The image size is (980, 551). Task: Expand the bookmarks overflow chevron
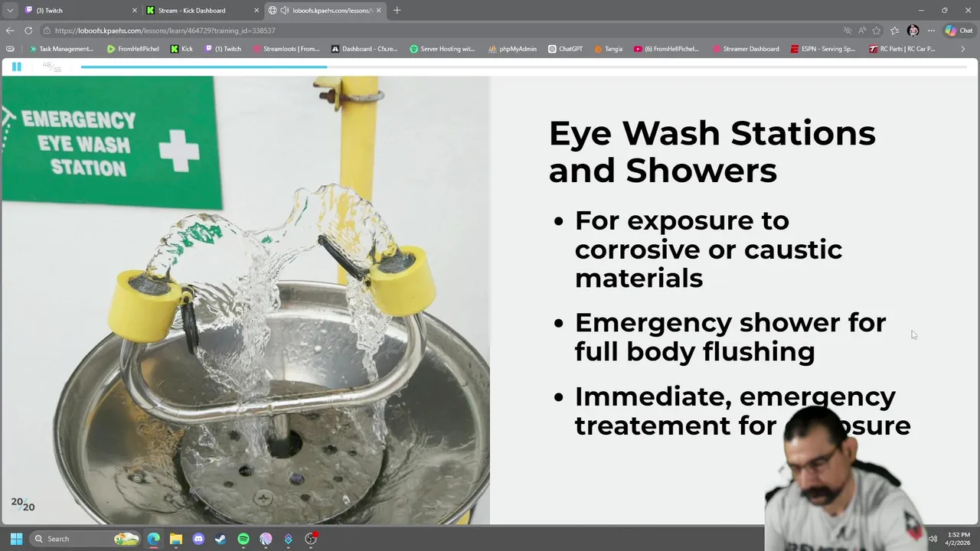[963, 49]
